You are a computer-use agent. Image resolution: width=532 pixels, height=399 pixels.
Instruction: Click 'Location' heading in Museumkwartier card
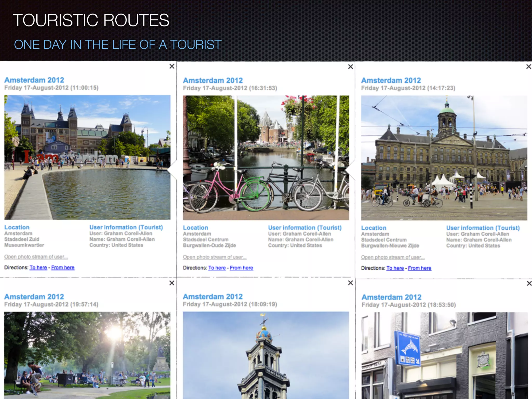[x=17, y=227]
